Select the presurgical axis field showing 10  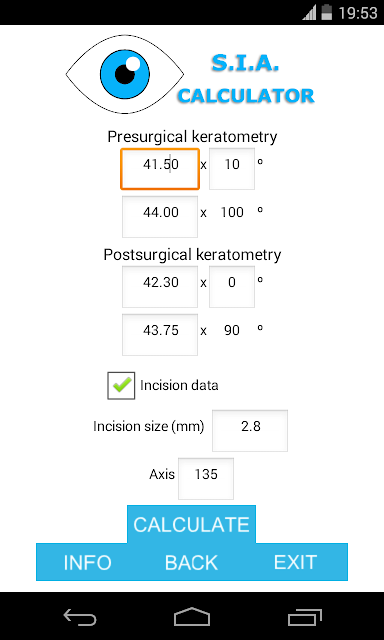click(232, 169)
